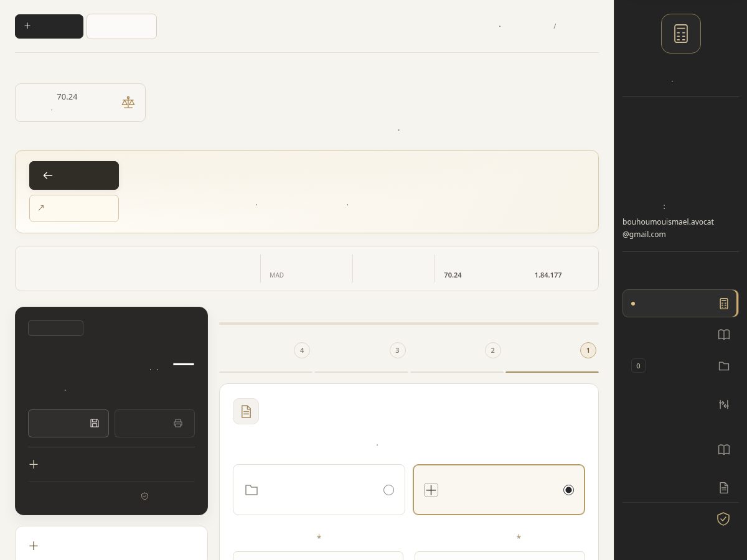Select the radio option with folder icon
The width and height of the screenshot is (747, 560).
pyautogui.click(x=319, y=490)
